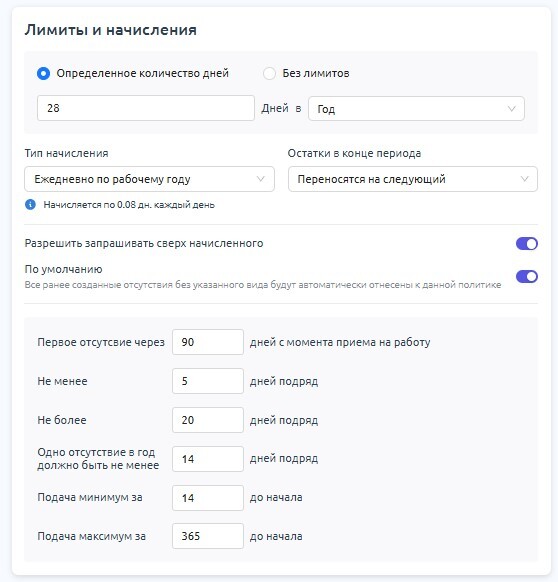Click the 'Не менее' field with 5
Image resolution: width=558 pixels, height=582 pixels.
[208, 381]
